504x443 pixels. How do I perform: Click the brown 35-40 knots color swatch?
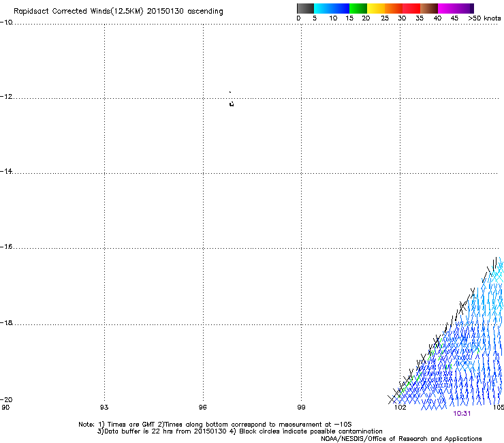click(x=429, y=8)
